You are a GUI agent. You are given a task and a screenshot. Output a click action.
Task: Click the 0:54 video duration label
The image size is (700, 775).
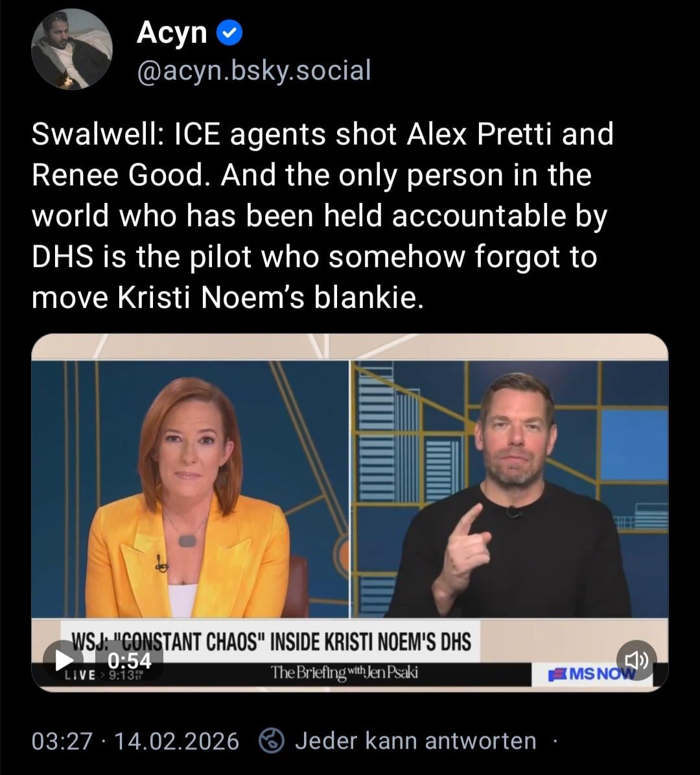130,661
